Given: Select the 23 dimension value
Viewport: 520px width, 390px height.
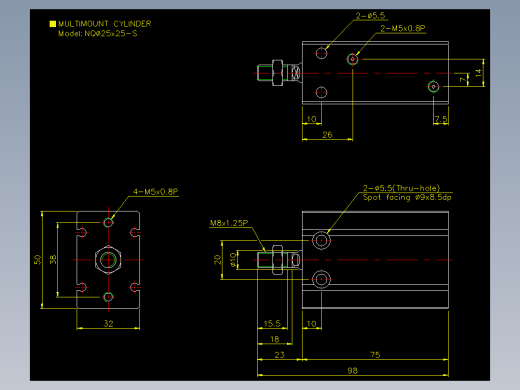Looking at the screenshot, I should tap(279, 355).
